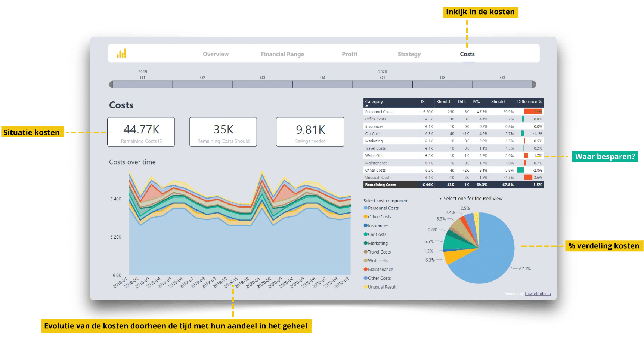Click the Remaining Costs total row
Image resolution: width=644 pixels, height=344 pixels.
[x=453, y=185]
